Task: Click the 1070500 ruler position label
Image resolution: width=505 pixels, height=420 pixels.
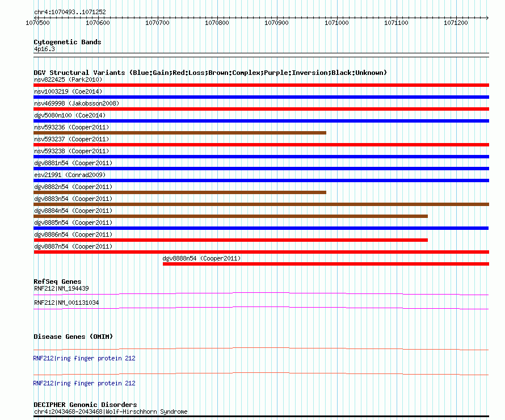Action: click(37, 23)
